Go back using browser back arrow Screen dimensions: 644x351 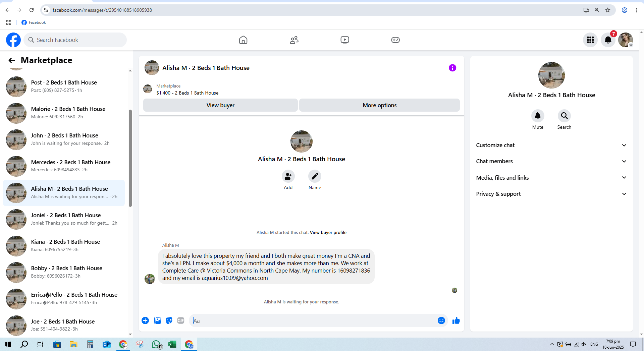(7, 10)
